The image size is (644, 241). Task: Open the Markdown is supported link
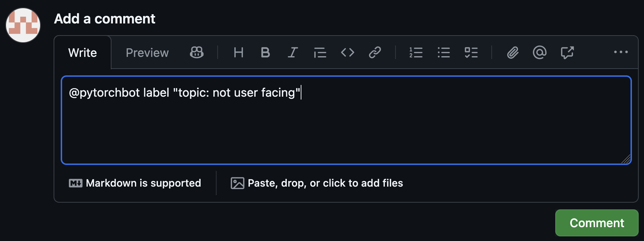135,183
